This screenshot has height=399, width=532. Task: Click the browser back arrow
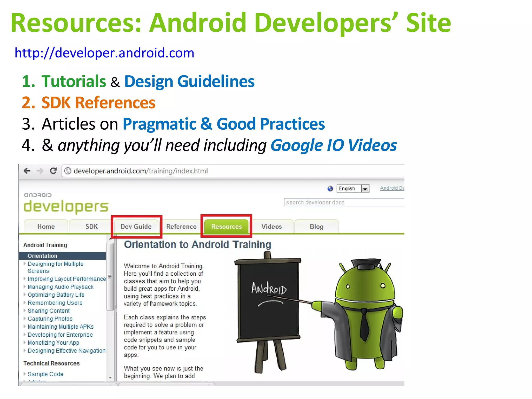27,171
